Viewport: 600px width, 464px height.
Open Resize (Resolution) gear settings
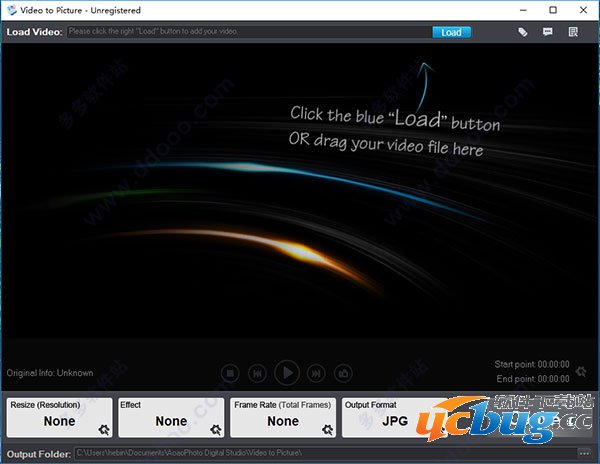point(103,430)
